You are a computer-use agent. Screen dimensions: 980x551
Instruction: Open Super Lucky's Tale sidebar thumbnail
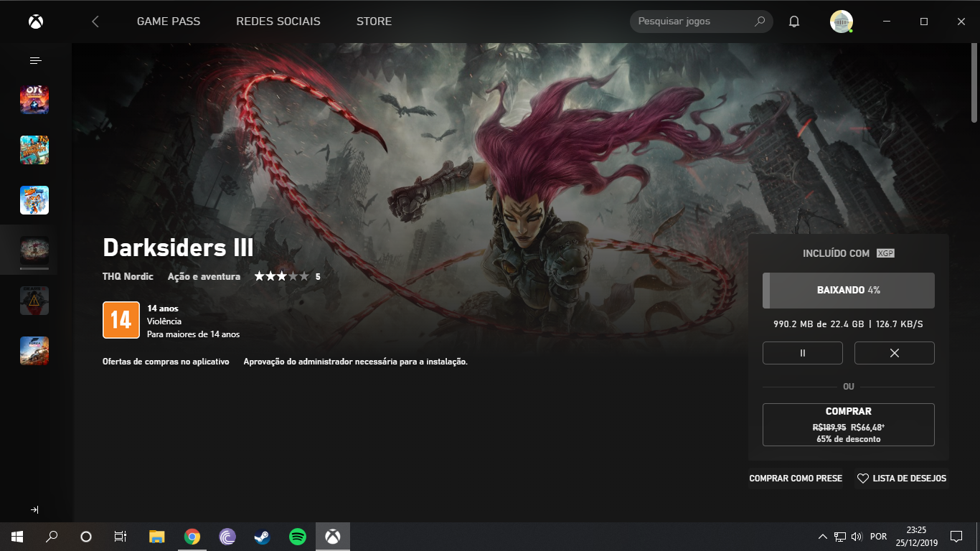tap(34, 200)
